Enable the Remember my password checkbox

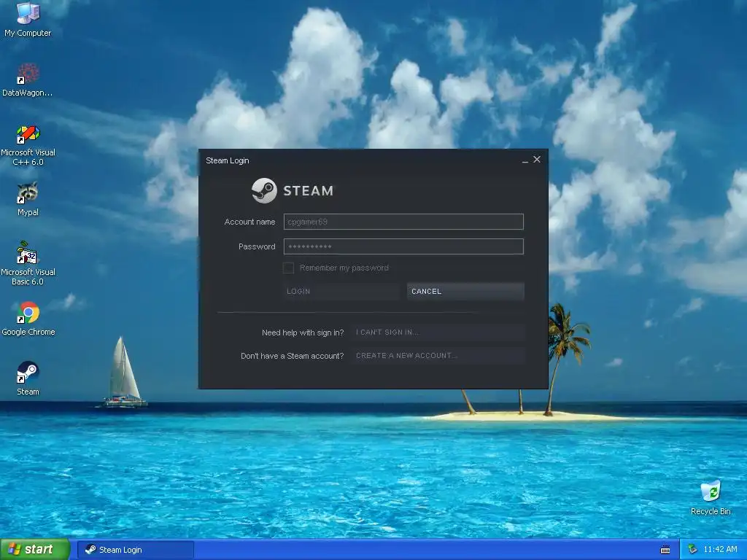(288, 268)
